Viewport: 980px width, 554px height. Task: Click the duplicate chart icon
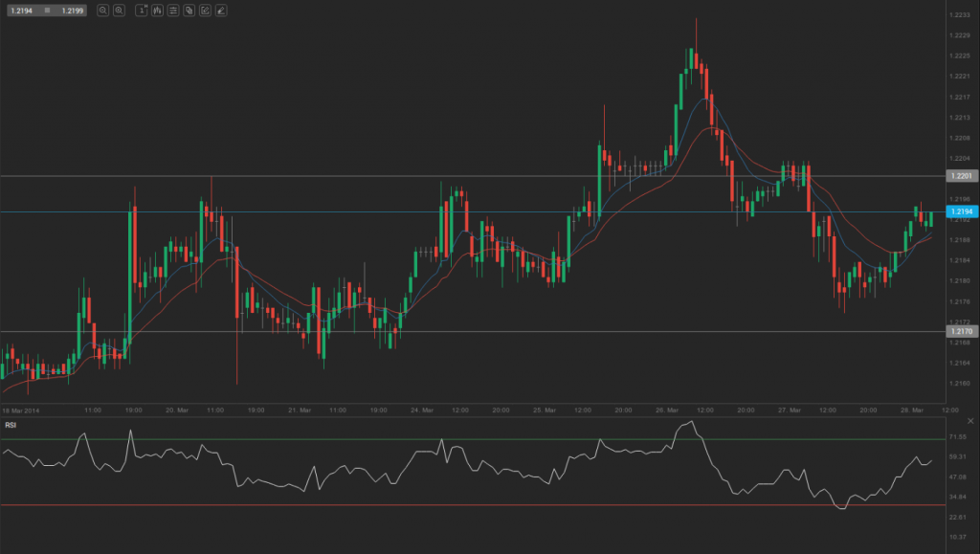(189, 11)
